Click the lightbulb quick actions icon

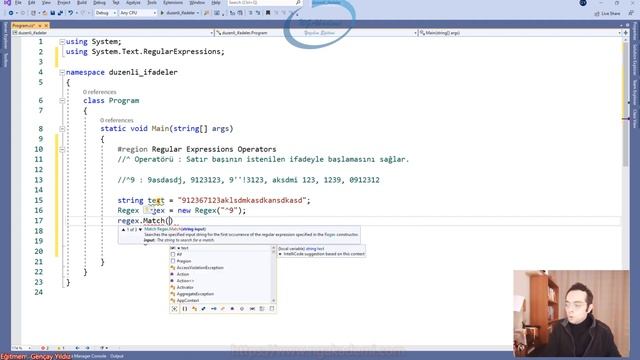click(x=147, y=210)
